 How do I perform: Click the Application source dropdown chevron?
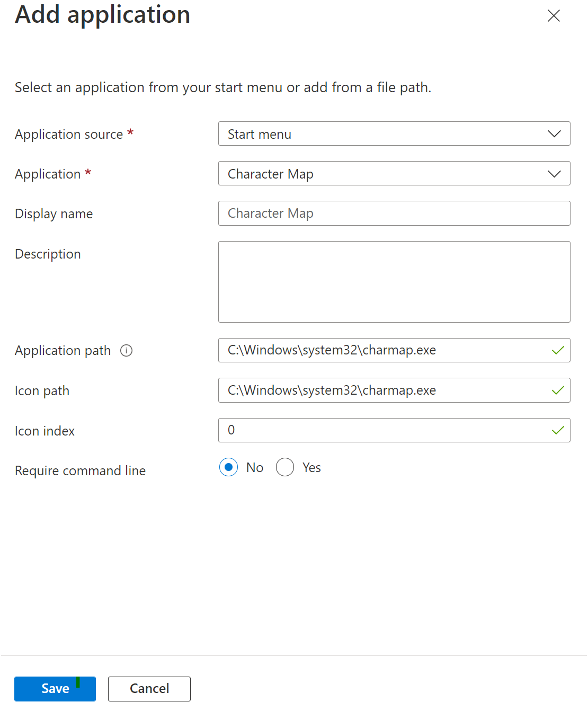pyautogui.click(x=554, y=134)
